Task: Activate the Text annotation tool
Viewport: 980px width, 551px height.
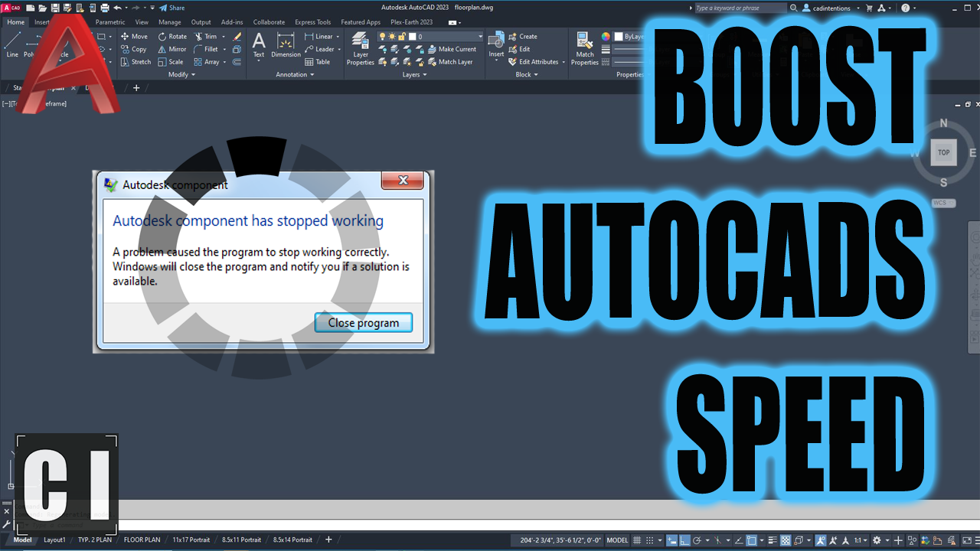Action: click(259, 45)
